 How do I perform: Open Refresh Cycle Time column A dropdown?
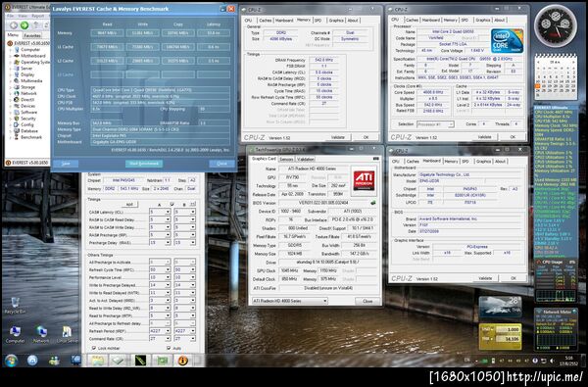pos(168,269)
